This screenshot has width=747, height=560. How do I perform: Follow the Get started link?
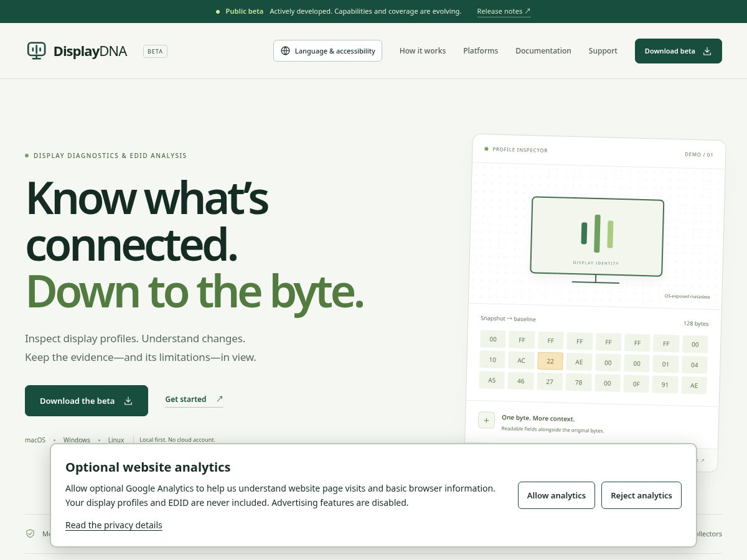194,399
